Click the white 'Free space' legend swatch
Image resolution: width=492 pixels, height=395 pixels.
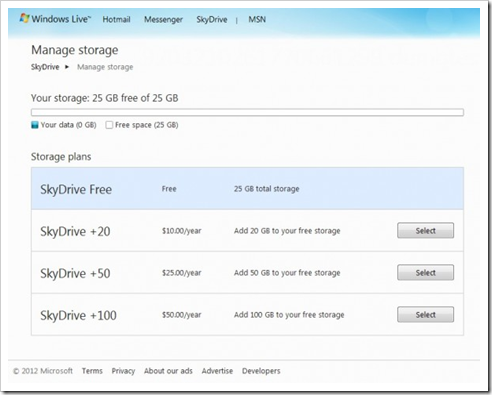[109, 125]
